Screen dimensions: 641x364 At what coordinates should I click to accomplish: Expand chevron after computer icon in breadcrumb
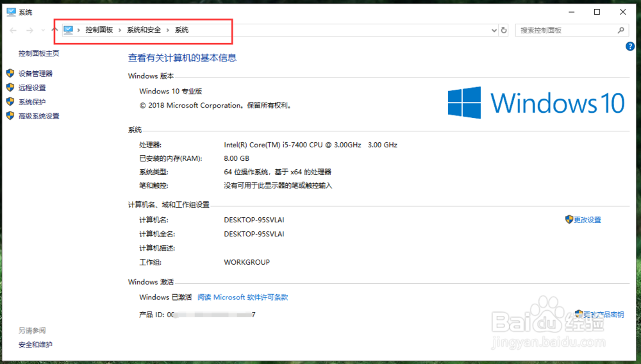78,30
